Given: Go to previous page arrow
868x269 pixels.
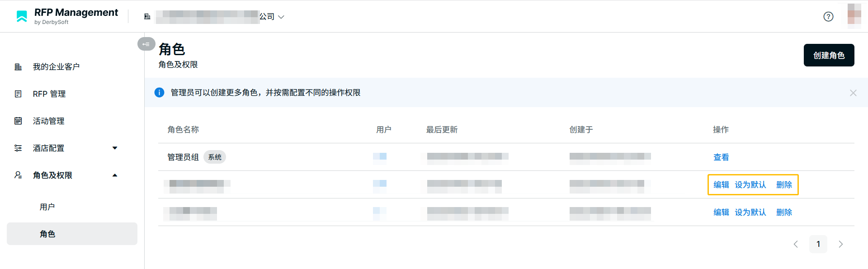Looking at the screenshot, I should 796,244.
